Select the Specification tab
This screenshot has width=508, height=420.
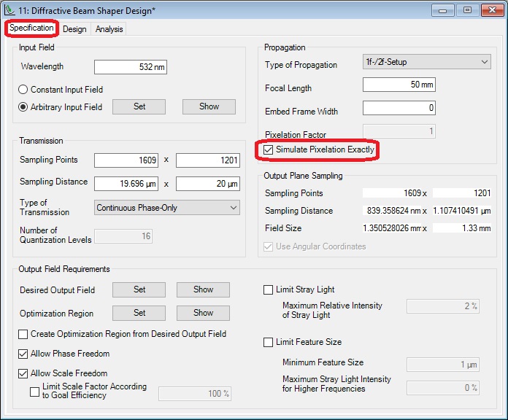[x=31, y=28]
